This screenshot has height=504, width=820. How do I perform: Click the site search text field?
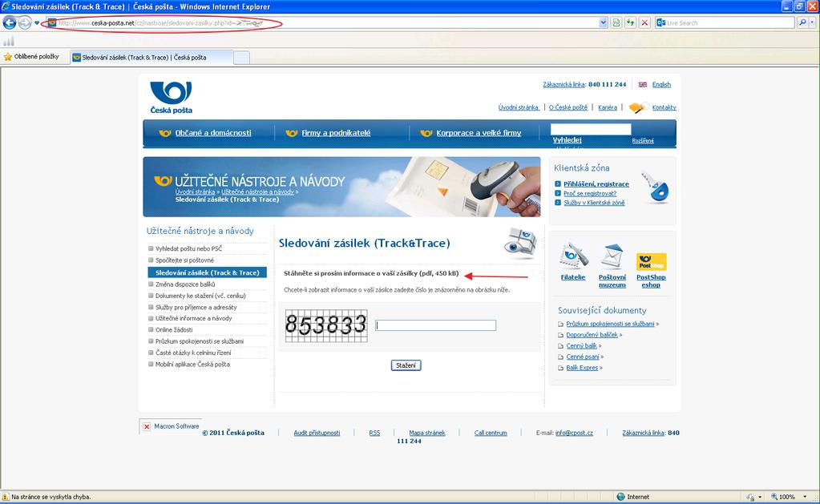[591, 129]
